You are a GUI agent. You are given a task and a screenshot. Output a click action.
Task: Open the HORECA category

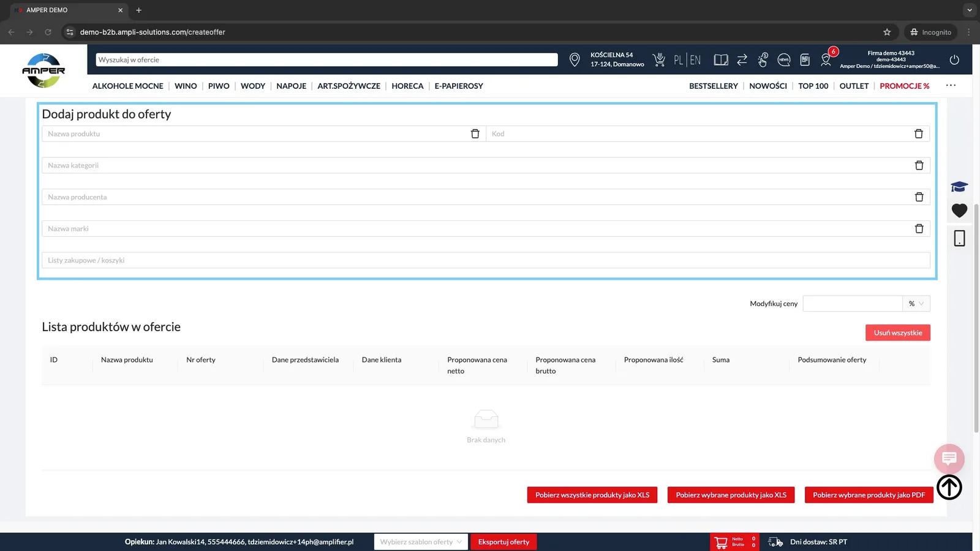[x=407, y=86]
